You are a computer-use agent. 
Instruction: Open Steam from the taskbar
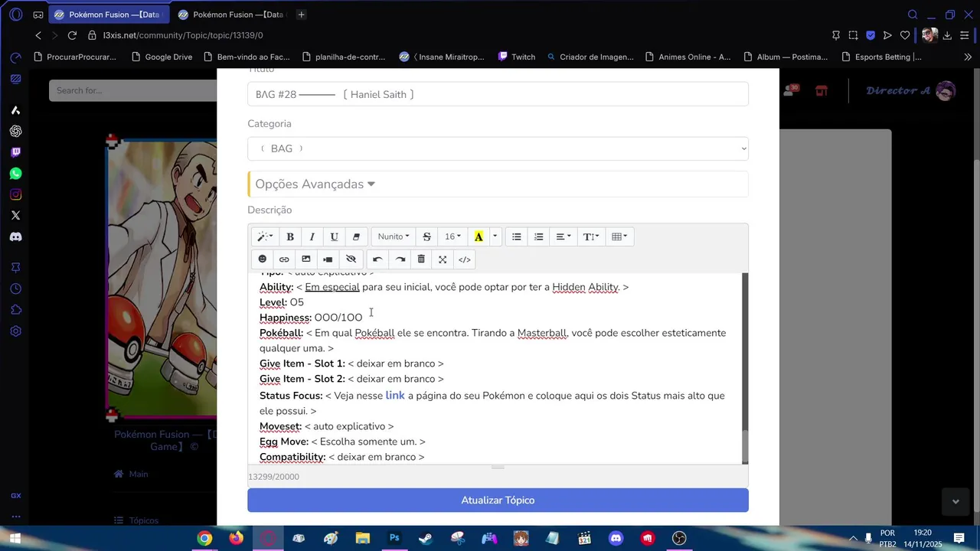point(426,538)
